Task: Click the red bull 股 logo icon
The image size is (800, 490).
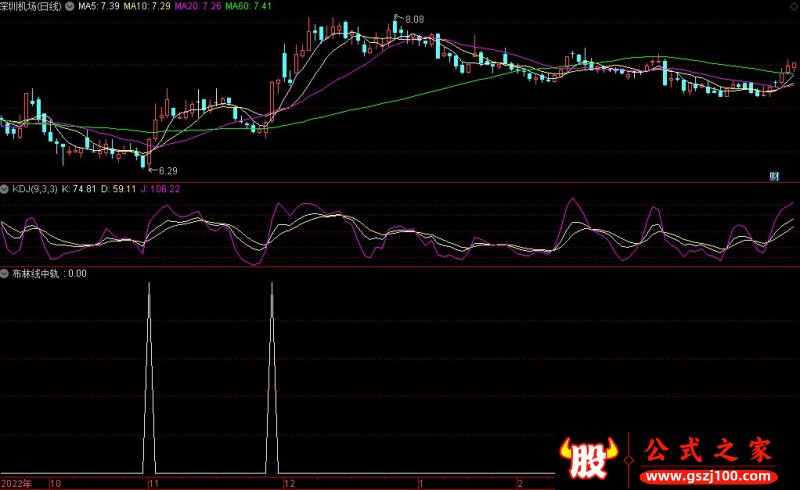Action: coord(589,458)
